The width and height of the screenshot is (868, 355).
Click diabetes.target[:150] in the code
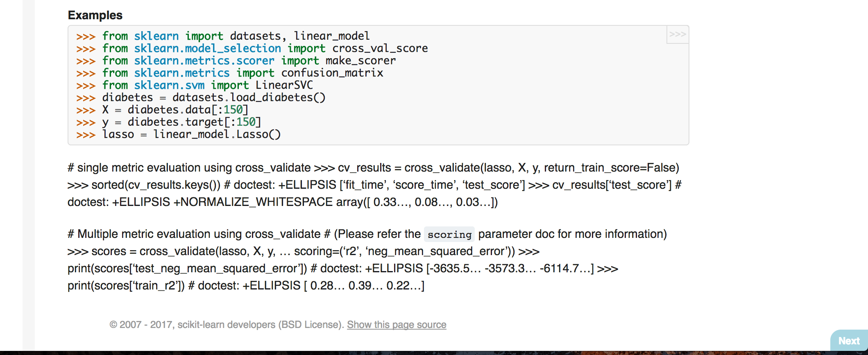pos(194,122)
